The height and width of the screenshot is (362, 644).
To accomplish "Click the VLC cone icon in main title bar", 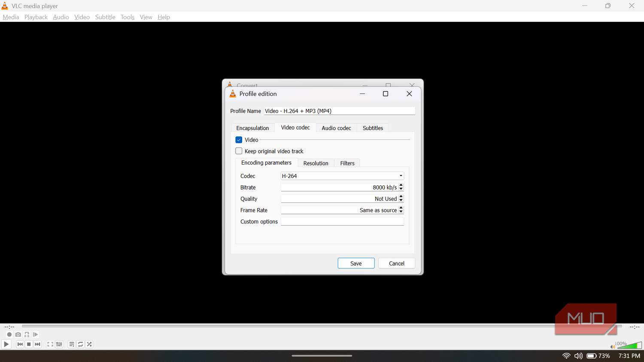I will coord(5,6).
